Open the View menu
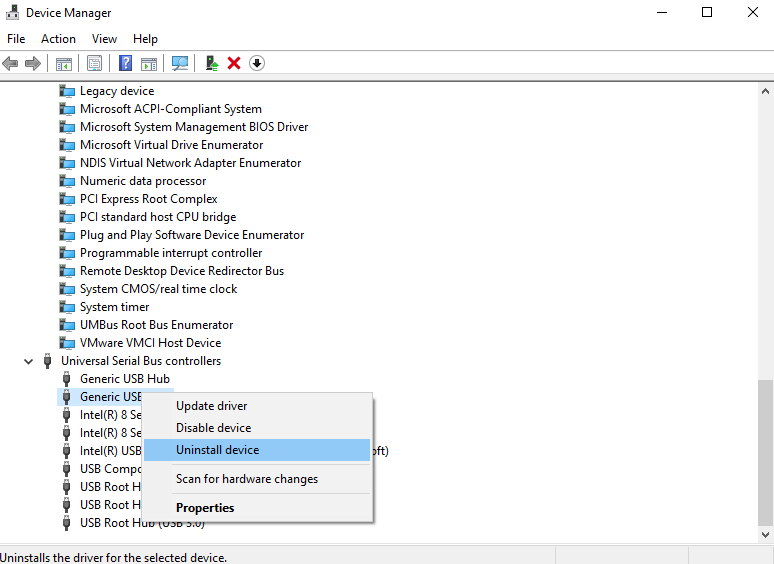Screen dimensions: 774x564 (x=104, y=39)
